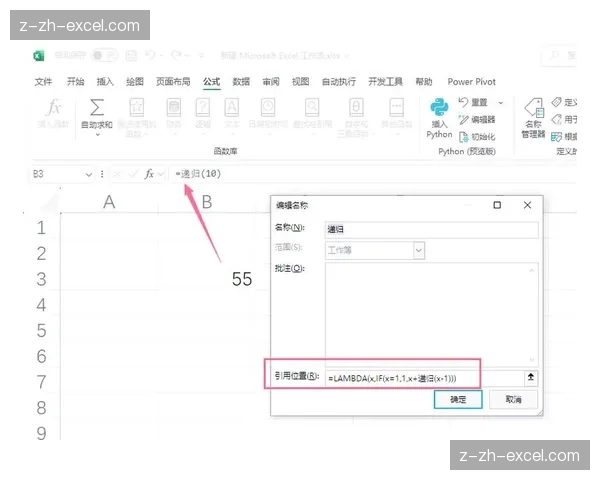The height and width of the screenshot is (480, 600).
Task: Open the 文本 functions icon
Action: [232, 108]
